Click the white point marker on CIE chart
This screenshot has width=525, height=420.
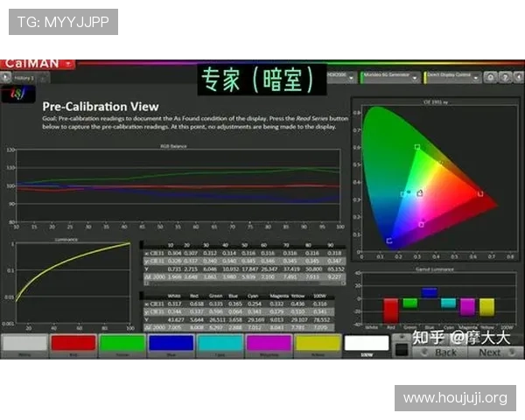420,193
